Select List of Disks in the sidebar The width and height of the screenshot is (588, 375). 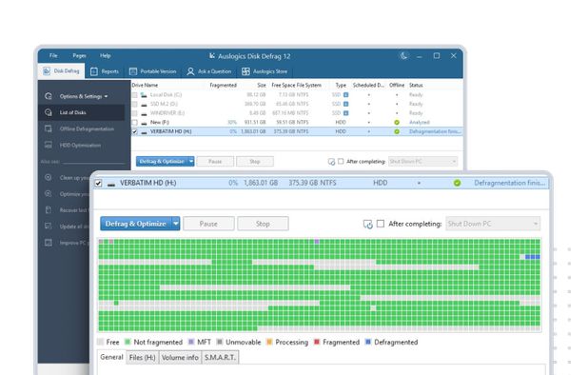click(x=81, y=112)
